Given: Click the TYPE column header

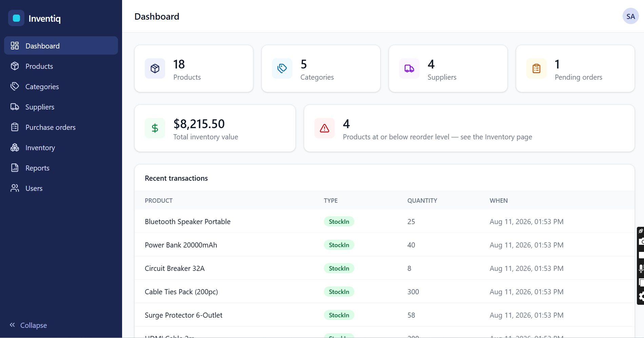Looking at the screenshot, I should point(331,200).
